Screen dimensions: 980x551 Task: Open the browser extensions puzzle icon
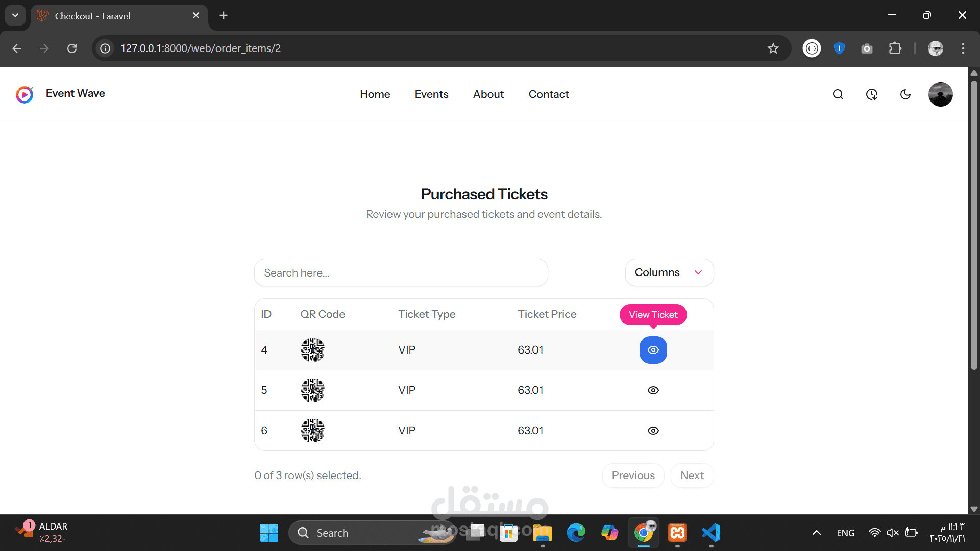coord(895,48)
